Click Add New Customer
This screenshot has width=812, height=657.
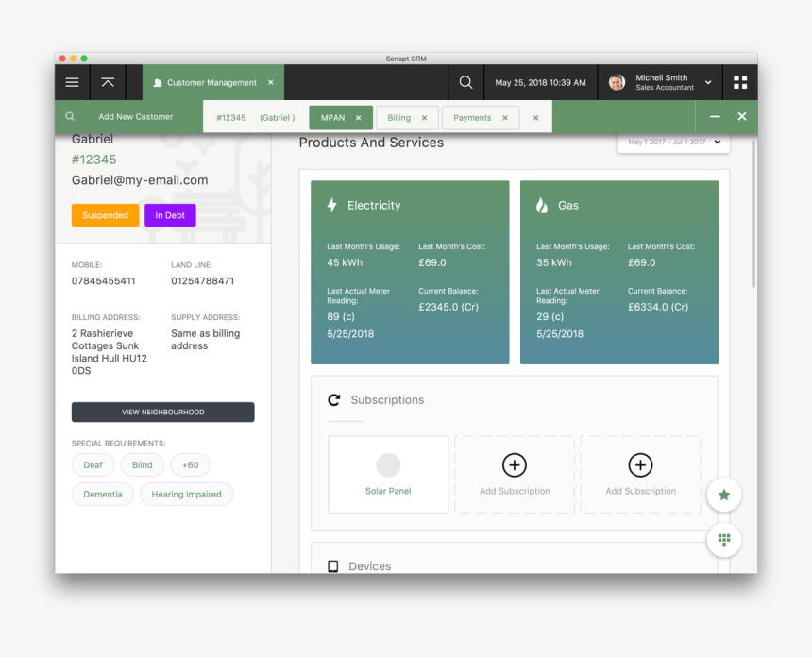pos(135,117)
